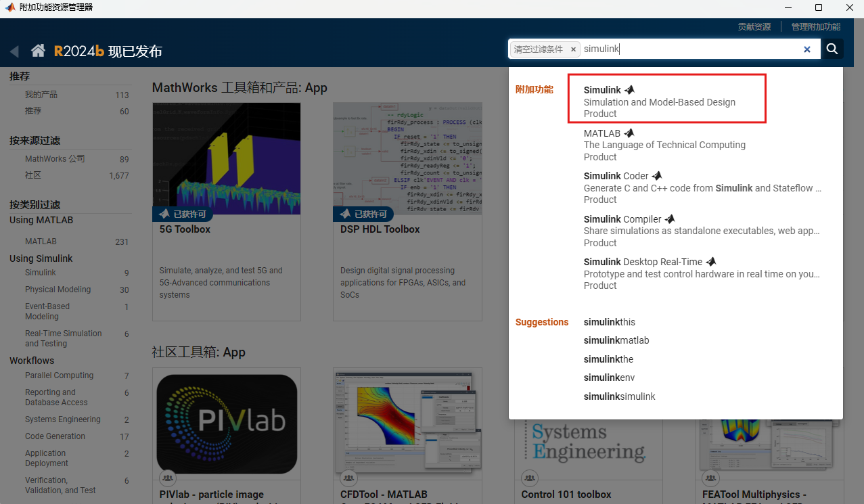
Task: Filter by MATLAB category
Action: [x=41, y=242]
